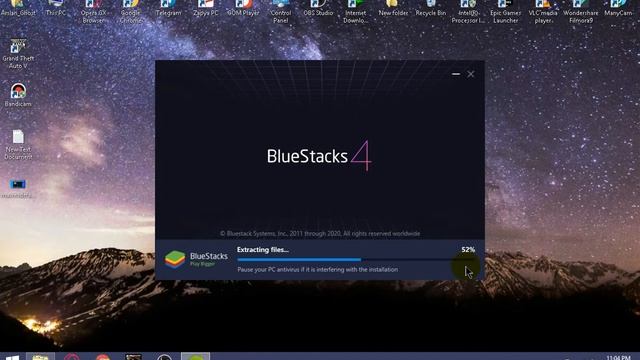Open the Windows Start button
640x360 pixels.
12,357
